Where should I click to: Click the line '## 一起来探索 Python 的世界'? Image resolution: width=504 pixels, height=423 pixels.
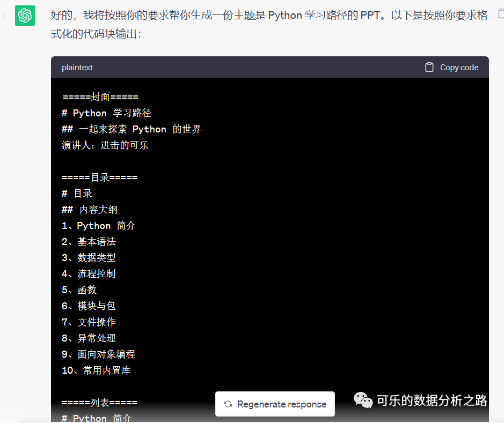point(132,129)
